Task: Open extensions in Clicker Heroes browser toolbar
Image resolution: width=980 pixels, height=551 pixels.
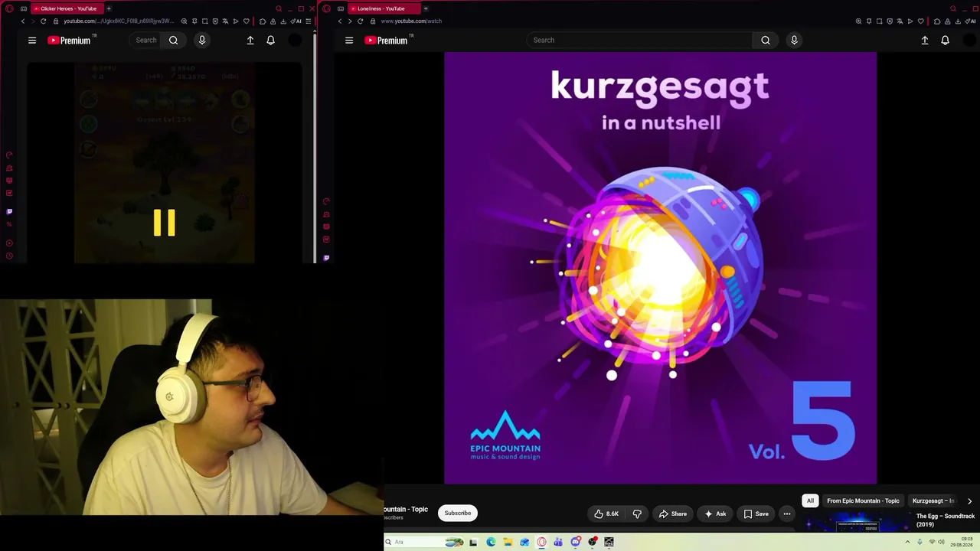Action: tap(263, 21)
